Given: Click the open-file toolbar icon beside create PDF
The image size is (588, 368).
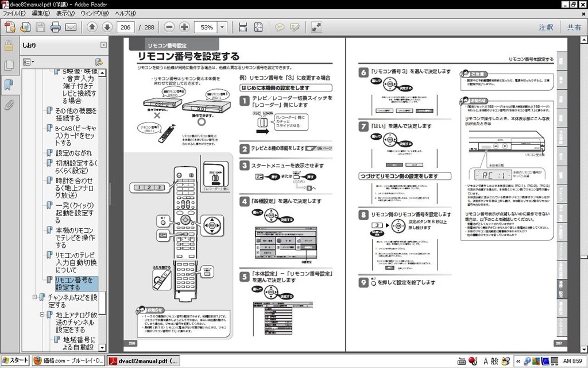Looking at the screenshot, I should click(25, 27).
